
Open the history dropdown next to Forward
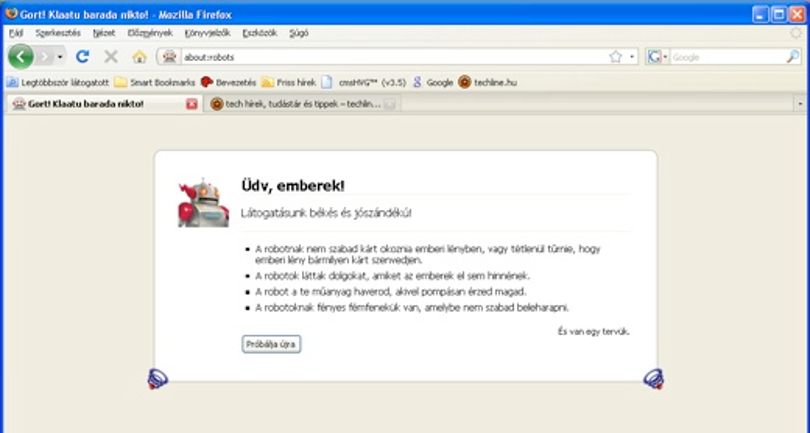click(60, 57)
